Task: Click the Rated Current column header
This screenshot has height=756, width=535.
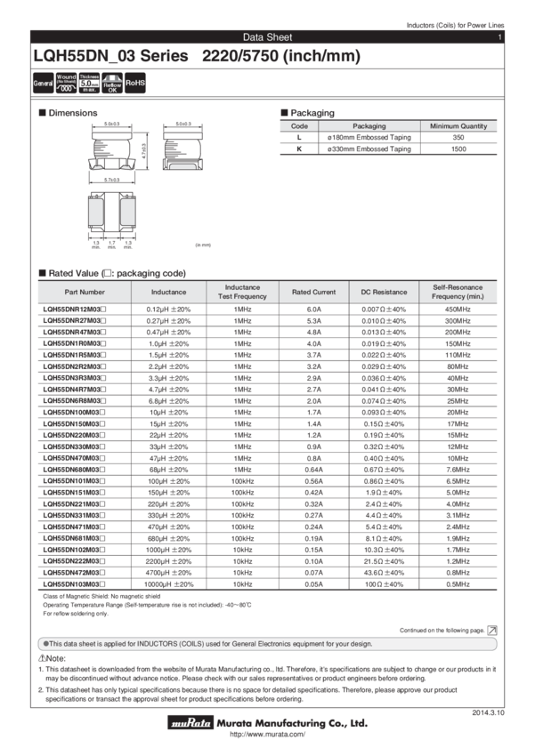Action: [x=313, y=292]
